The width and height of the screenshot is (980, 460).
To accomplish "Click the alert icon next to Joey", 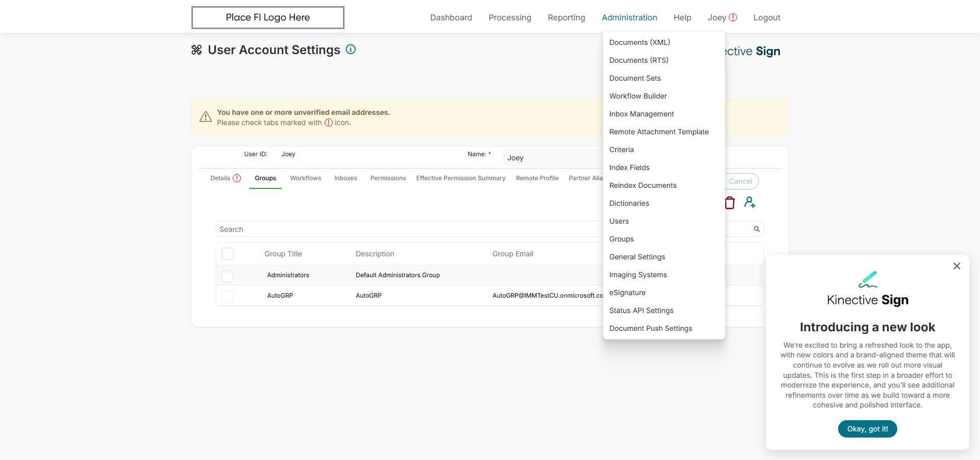I will [733, 17].
